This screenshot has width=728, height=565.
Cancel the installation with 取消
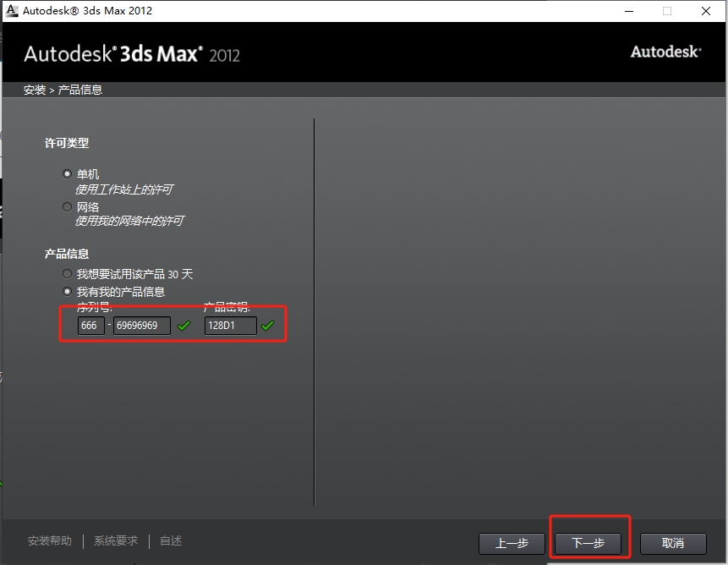[672, 543]
